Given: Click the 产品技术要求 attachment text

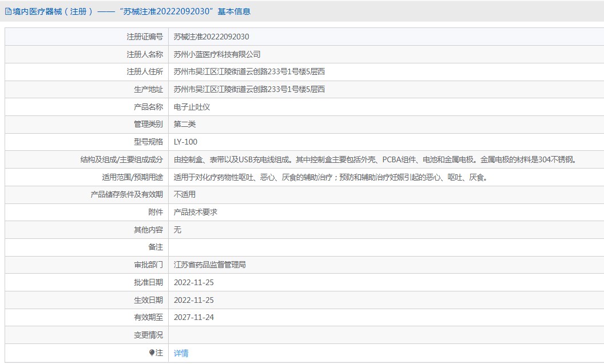Looking at the screenshot, I should (196, 212).
